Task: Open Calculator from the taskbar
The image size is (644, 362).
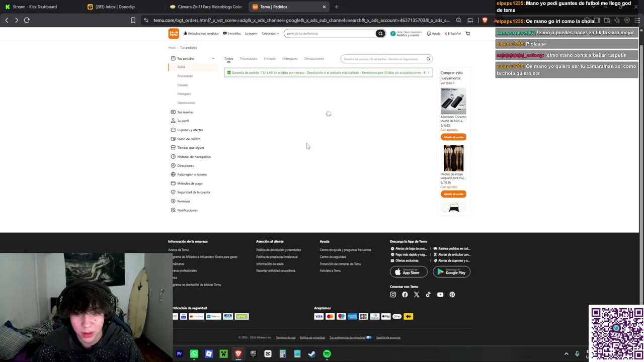Action: click(283, 354)
